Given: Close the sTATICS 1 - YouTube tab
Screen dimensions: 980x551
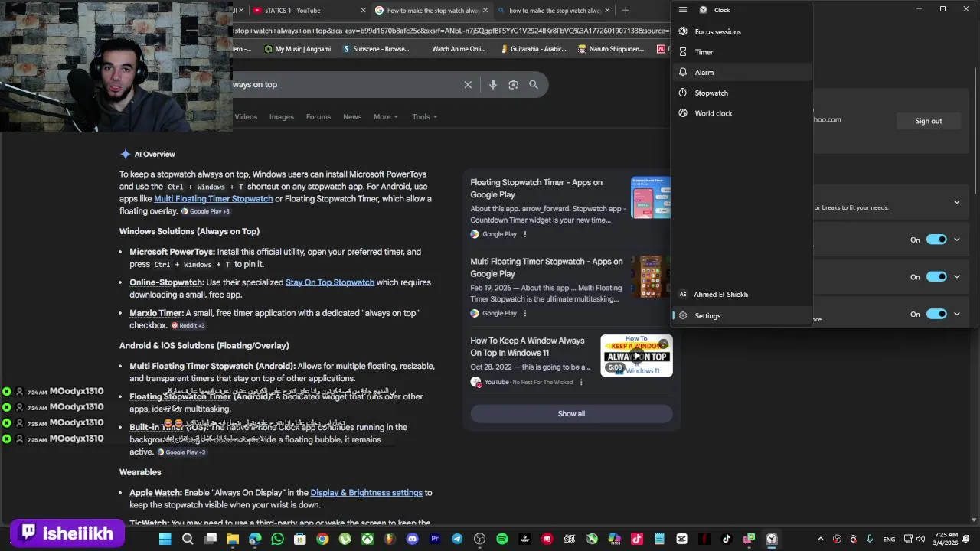Looking at the screenshot, I should [363, 10].
